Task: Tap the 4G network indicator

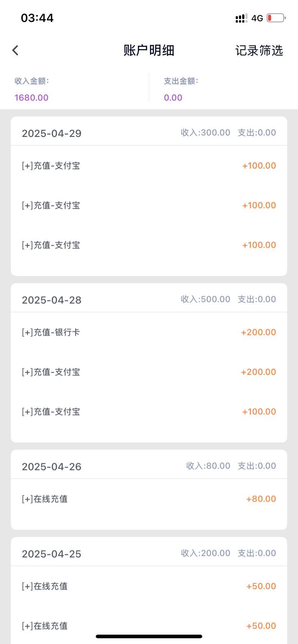Action: [257, 18]
